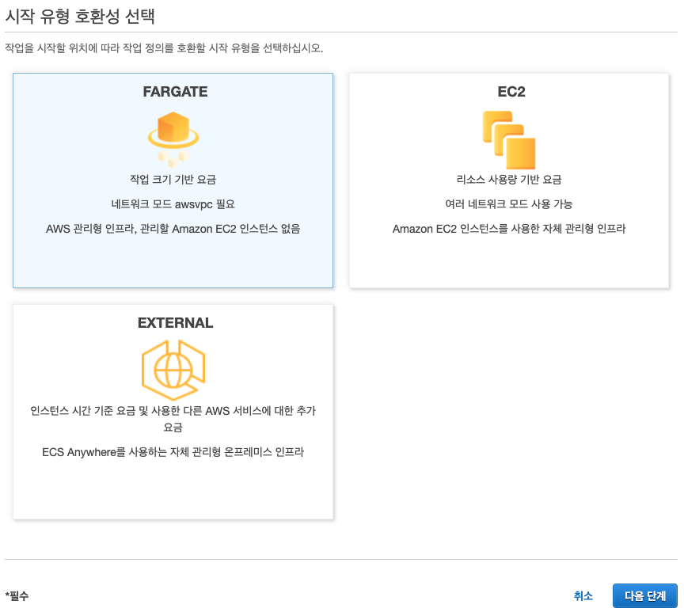Cancel with the 취소 link

point(583,596)
